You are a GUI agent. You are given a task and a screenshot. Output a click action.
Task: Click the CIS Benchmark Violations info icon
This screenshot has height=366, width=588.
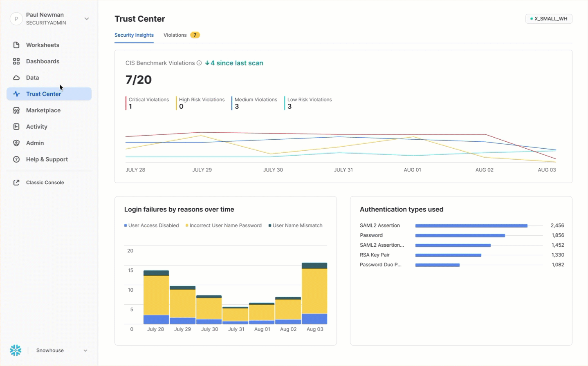tap(199, 63)
